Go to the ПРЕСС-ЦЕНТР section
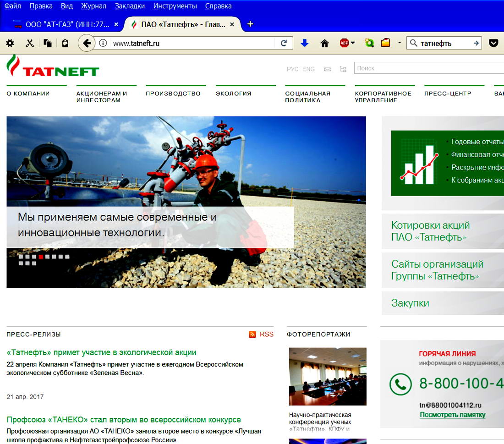This screenshot has width=504, height=444. pos(448,93)
